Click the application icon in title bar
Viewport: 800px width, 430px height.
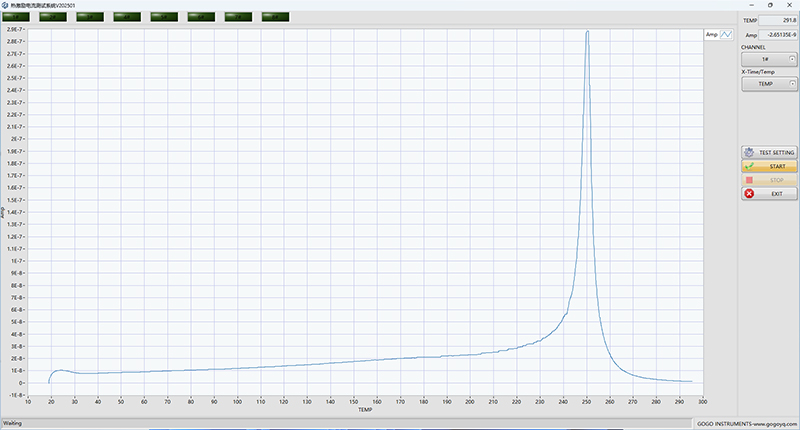coord(5,5)
